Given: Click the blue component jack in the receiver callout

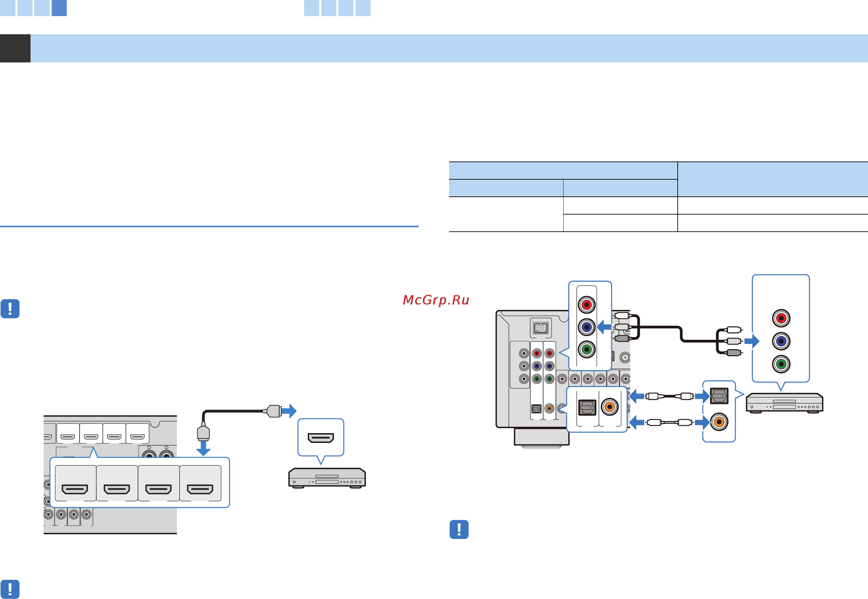Looking at the screenshot, I should pos(587,327).
